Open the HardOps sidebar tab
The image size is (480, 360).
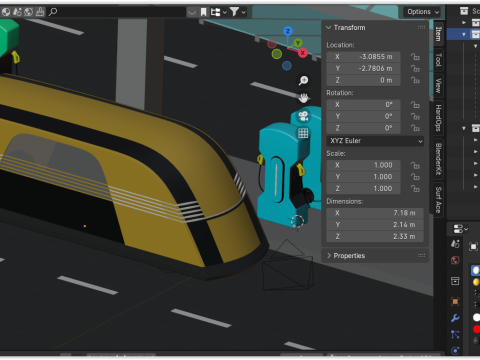(x=439, y=118)
